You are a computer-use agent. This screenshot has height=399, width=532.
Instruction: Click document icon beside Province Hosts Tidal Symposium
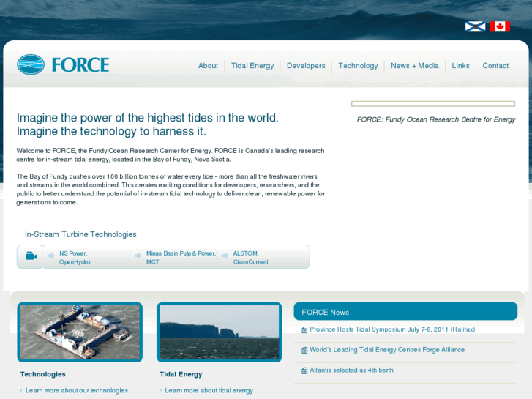pos(304,329)
